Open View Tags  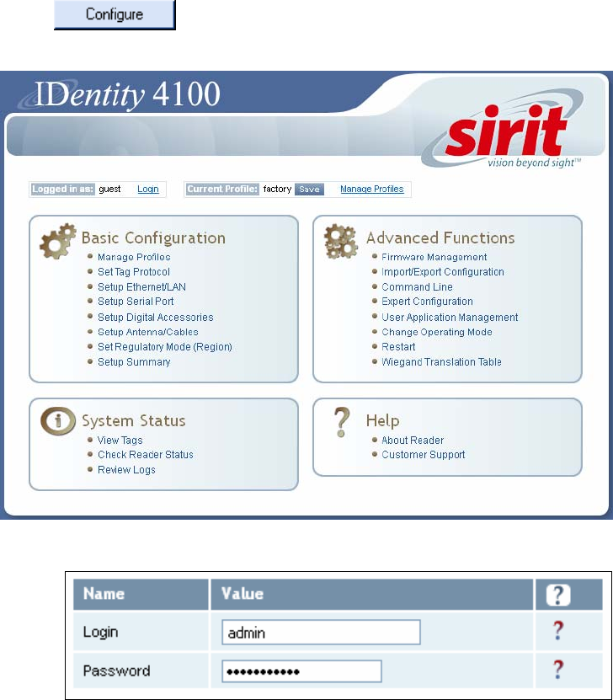point(120,441)
